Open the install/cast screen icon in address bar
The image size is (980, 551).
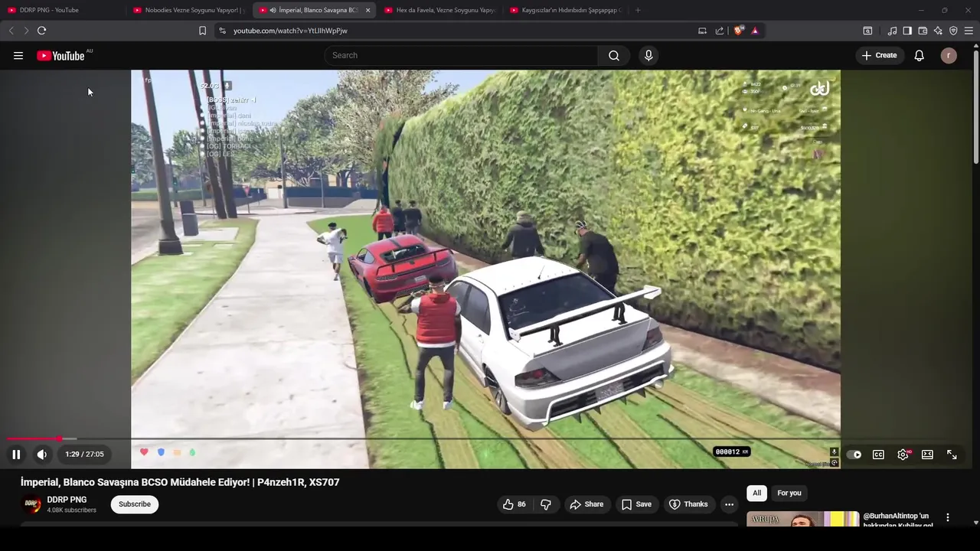point(702,31)
